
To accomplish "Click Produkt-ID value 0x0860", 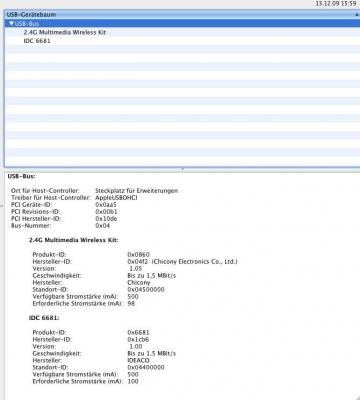I will tap(139, 255).
